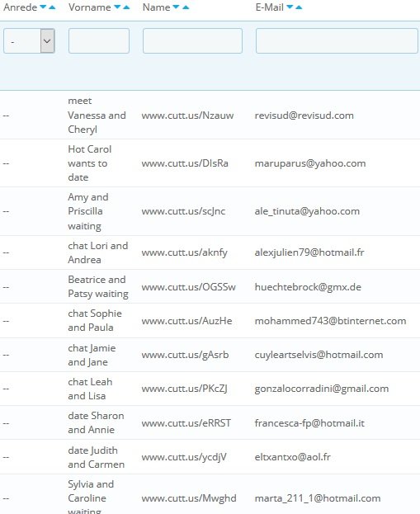This screenshot has height=514, width=420.
Task: Sort Vorname column ascending arrow
Action: [126, 7]
